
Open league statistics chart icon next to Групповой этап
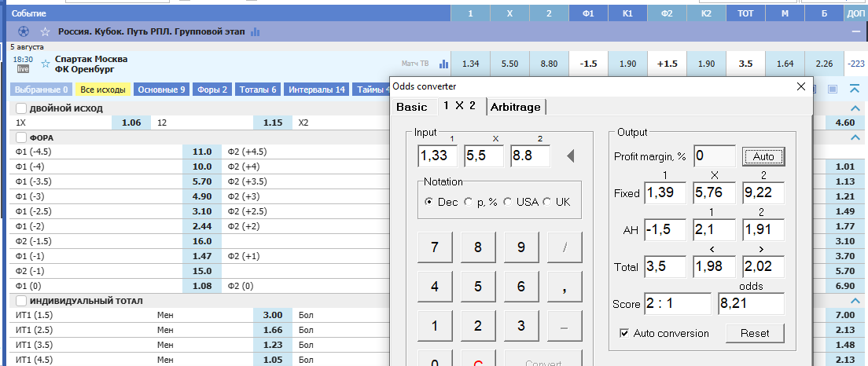[x=256, y=32]
